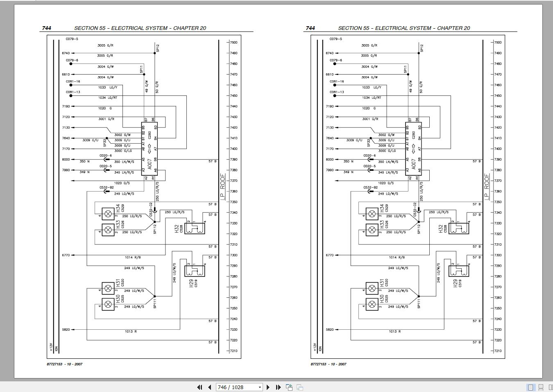Jump to the last page of the document
Viewport: 553px width, 392px height.
278,387
